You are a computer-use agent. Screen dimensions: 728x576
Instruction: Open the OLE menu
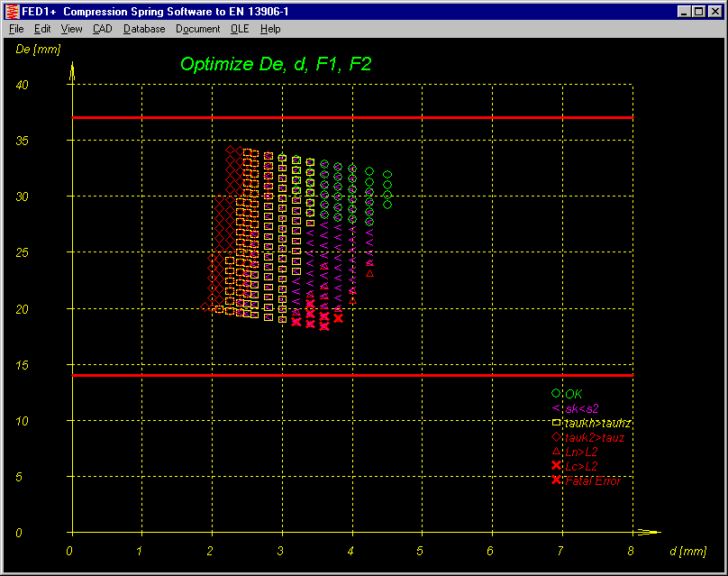(240, 29)
